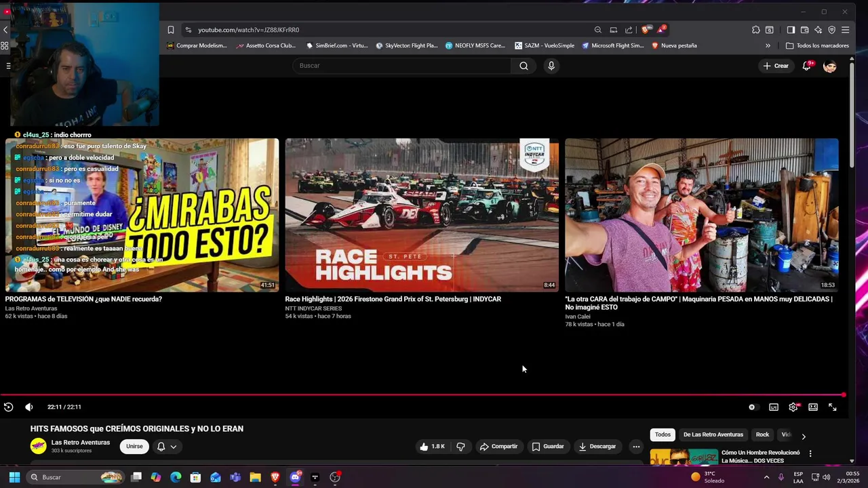Toggle subtitles captions button
The height and width of the screenshot is (488, 868).
coord(774,407)
